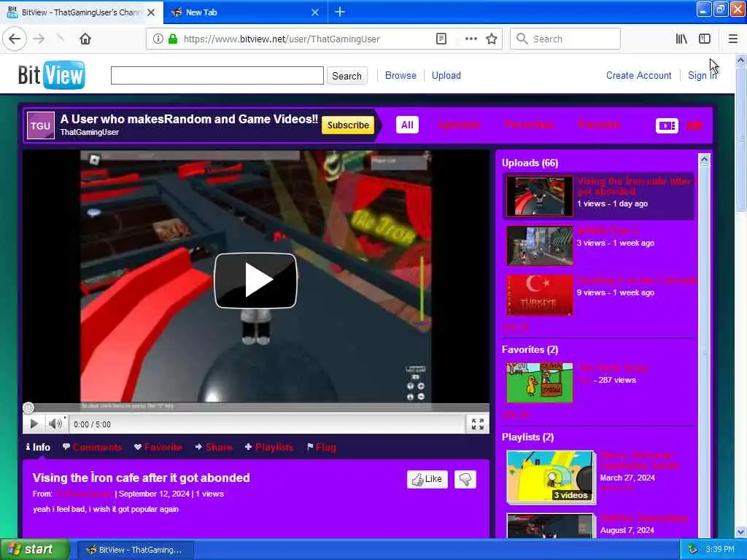Open the Browse link

pos(400,75)
